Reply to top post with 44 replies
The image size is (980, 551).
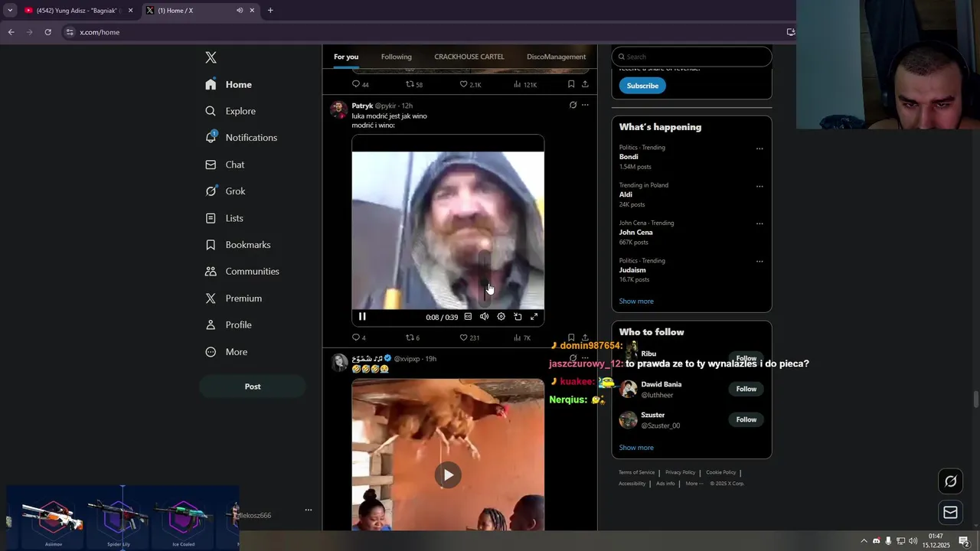pos(360,84)
